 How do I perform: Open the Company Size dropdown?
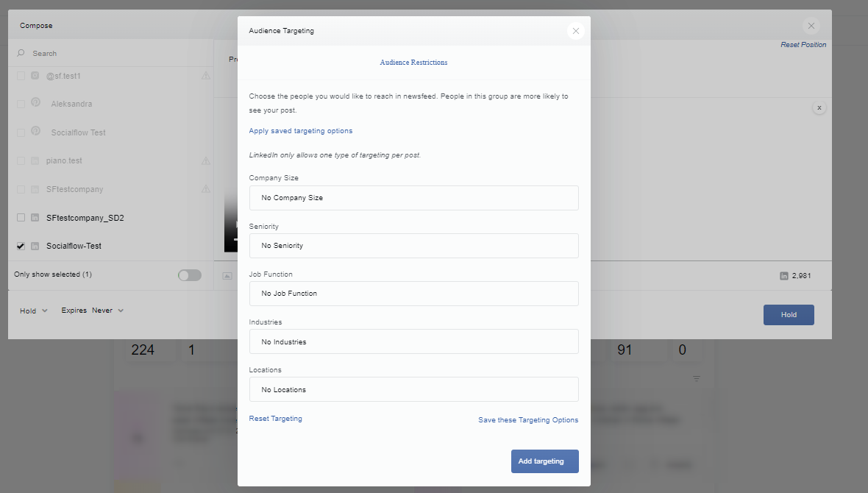413,198
